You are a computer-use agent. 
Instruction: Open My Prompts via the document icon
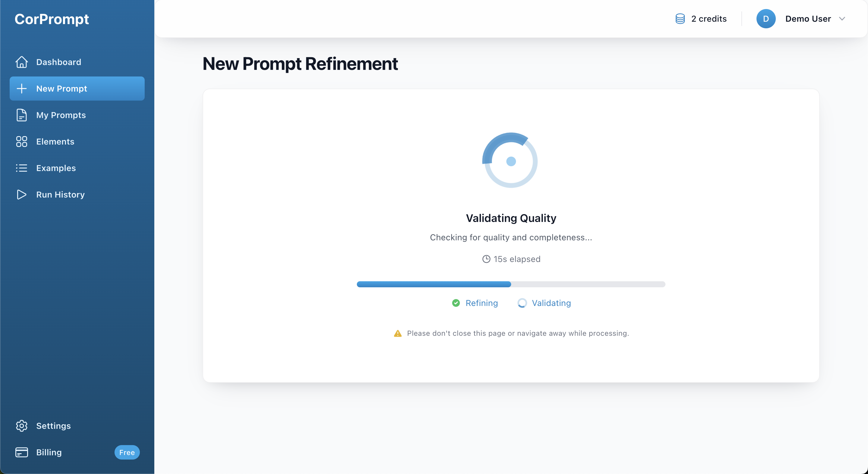point(22,115)
